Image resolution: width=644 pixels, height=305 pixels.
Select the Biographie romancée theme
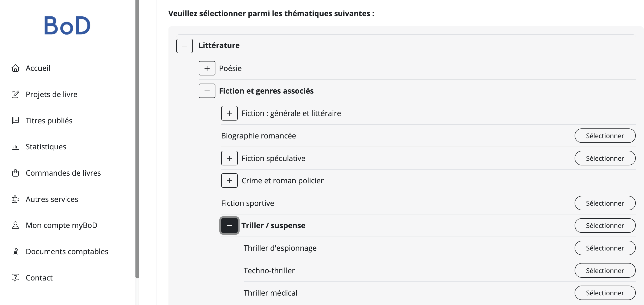(x=605, y=136)
